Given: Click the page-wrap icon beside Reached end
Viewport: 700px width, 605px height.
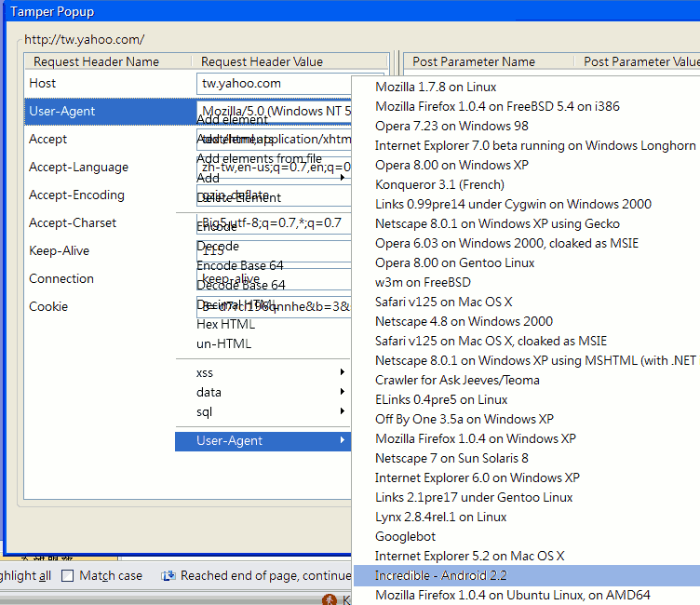Looking at the screenshot, I should pyautogui.click(x=168, y=576).
